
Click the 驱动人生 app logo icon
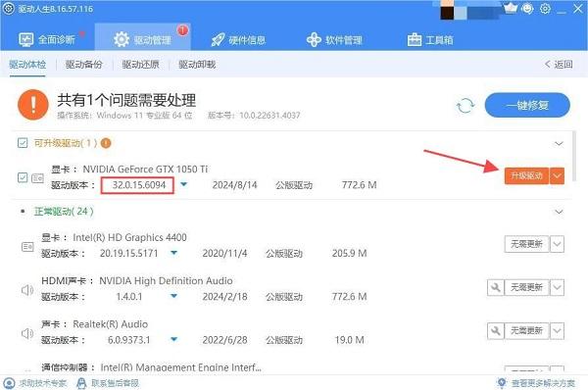[8, 9]
